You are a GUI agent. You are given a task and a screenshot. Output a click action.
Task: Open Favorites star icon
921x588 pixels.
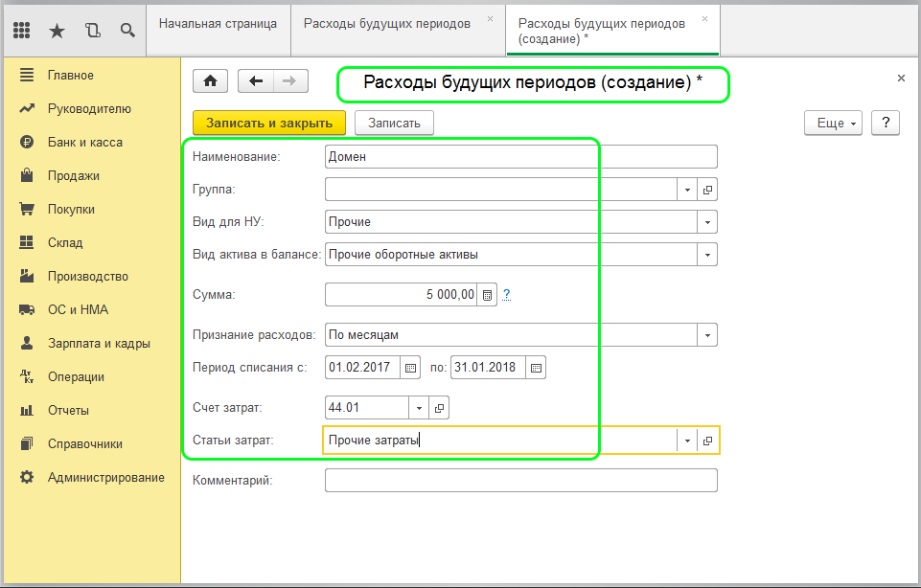[57, 30]
